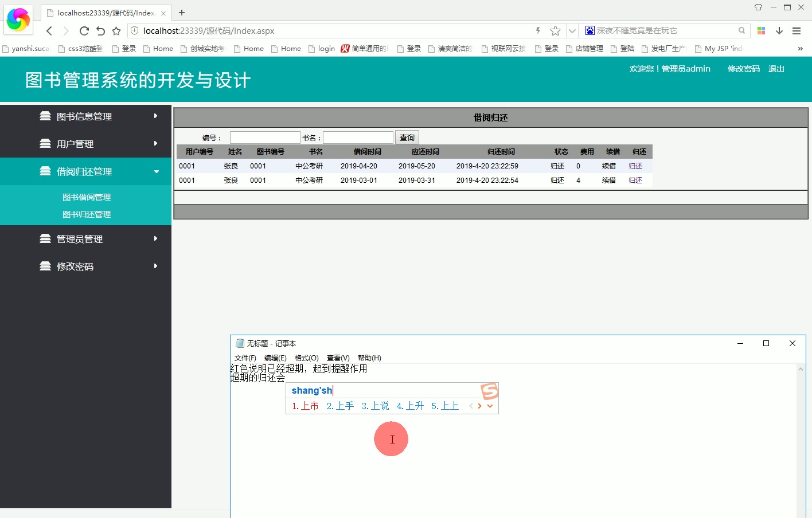Click the browser colorful logo icon

coord(18,19)
